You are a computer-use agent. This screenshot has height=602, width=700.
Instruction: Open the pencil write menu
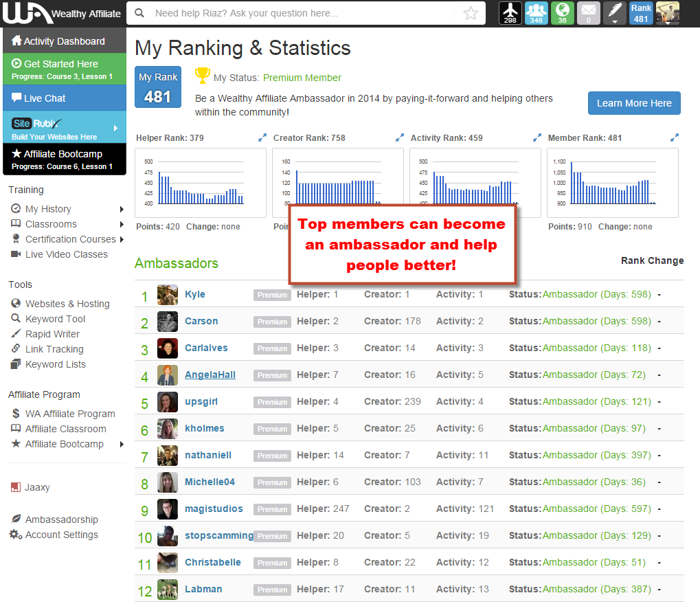615,13
